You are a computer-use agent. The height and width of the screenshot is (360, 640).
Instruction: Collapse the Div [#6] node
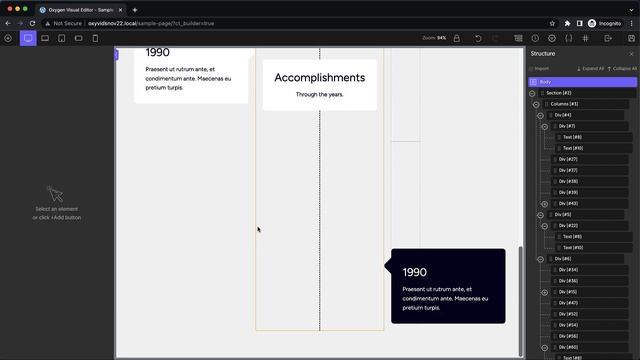540,259
